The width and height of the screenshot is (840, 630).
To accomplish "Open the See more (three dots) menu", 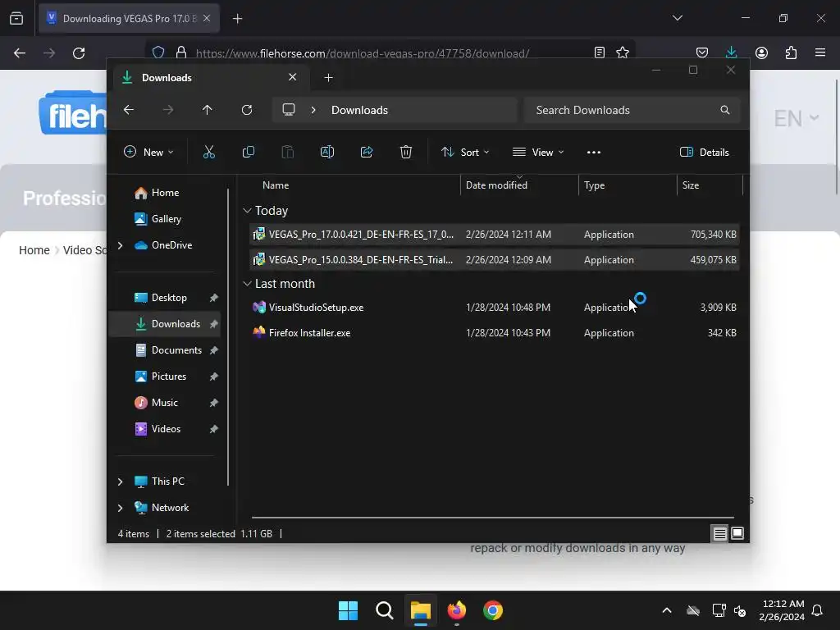I will click(x=594, y=152).
